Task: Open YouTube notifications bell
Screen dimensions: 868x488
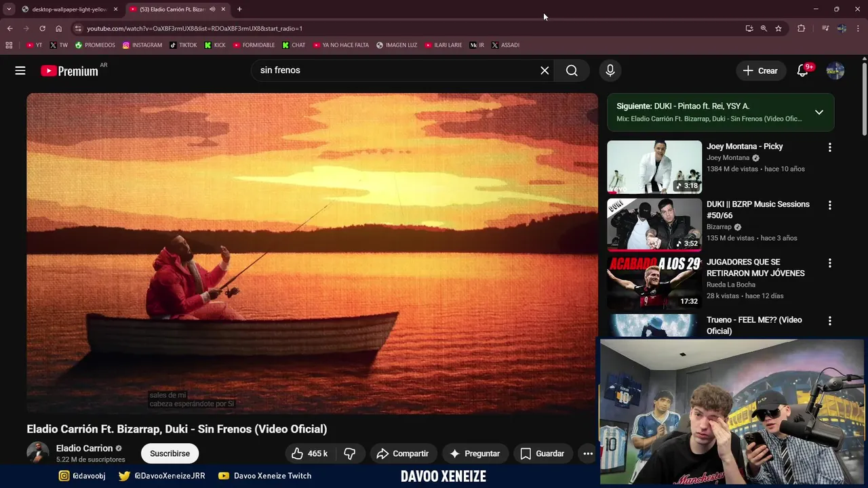Action: coord(803,70)
